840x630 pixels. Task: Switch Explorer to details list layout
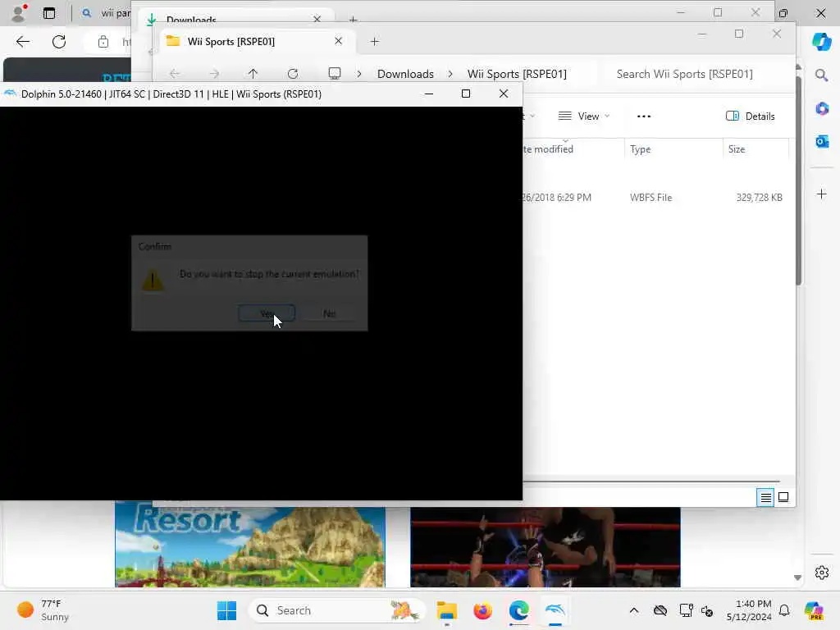click(x=765, y=498)
